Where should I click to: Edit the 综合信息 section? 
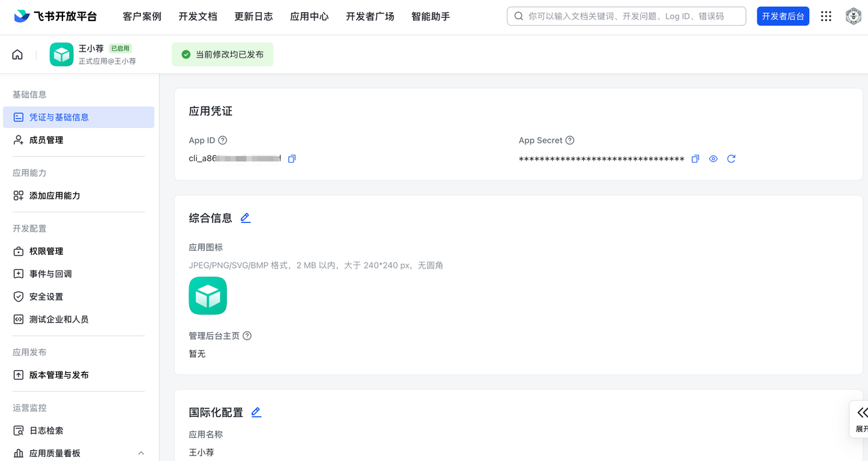point(245,218)
